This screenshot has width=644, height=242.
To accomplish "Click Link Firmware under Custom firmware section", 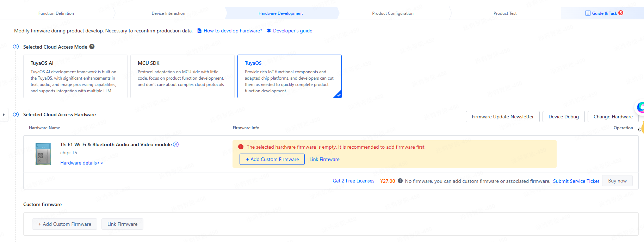I will coord(122,224).
